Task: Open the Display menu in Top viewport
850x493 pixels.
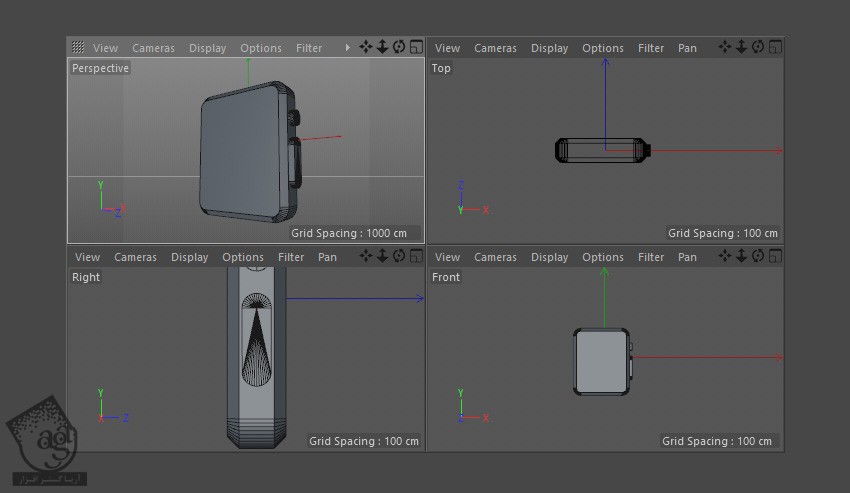Action: pos(549,48)
